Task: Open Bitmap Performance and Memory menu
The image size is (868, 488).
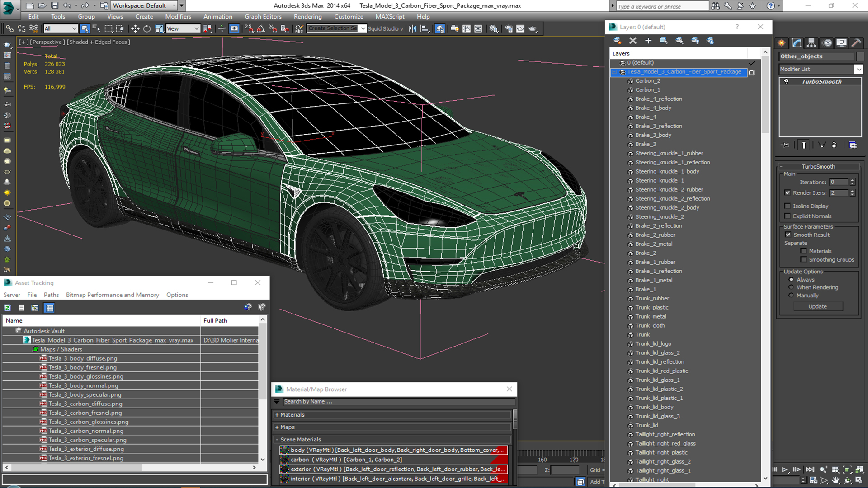Action: pyautogui.click(x=113, y=295)
